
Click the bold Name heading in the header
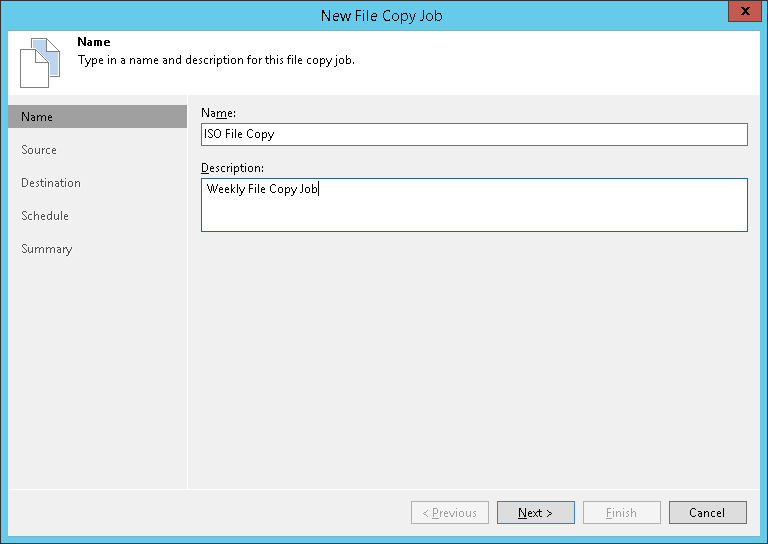[x=94, y=43]
